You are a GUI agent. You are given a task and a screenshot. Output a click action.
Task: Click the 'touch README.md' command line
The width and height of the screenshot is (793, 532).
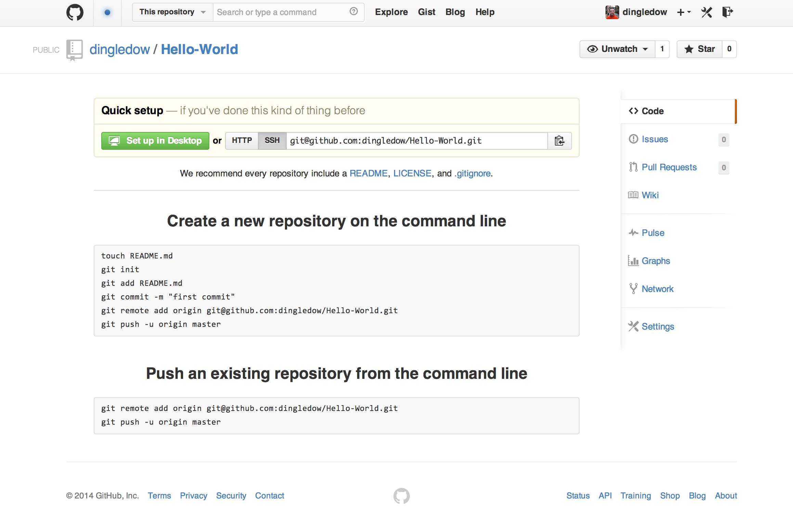click(x=137, y=256)
